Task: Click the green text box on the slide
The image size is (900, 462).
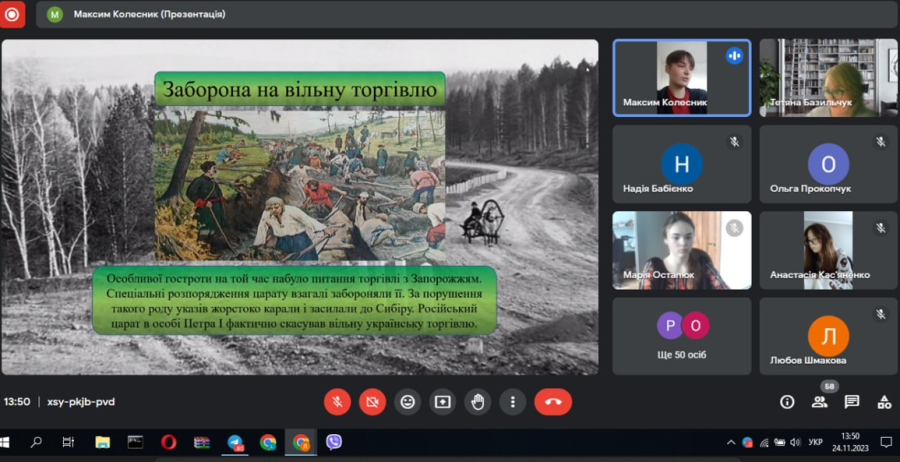Action: [294, 300]
